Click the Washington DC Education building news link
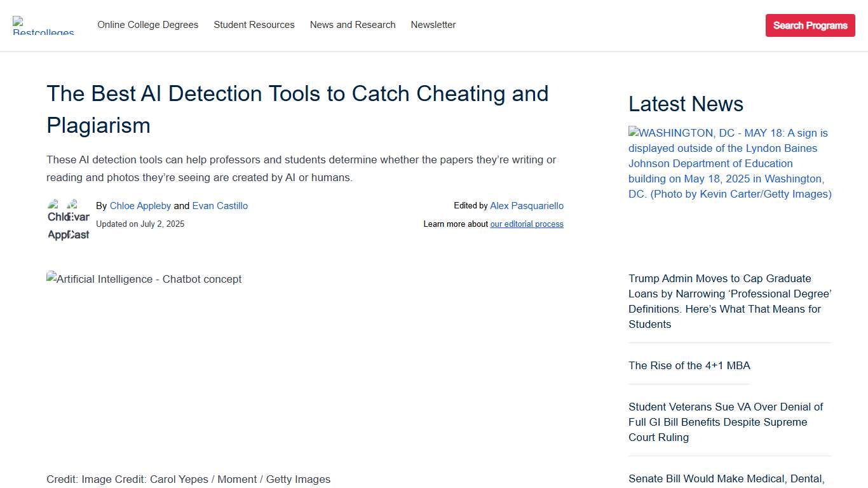Image resolution: width=868 pixels, height=488 pixels. (729, 163)
